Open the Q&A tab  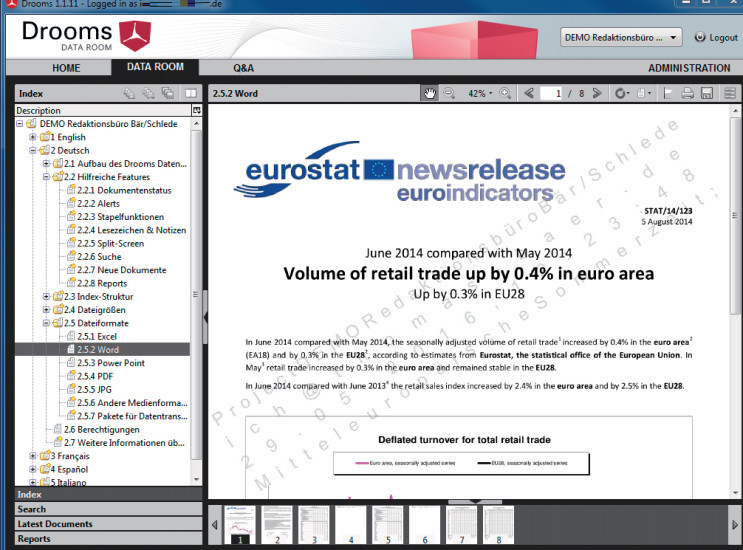243,68
